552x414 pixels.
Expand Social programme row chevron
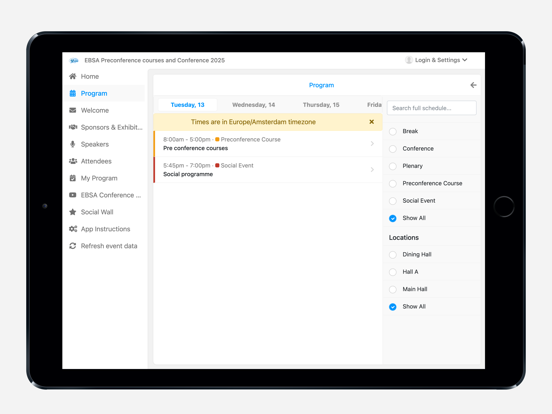[372, 170]
